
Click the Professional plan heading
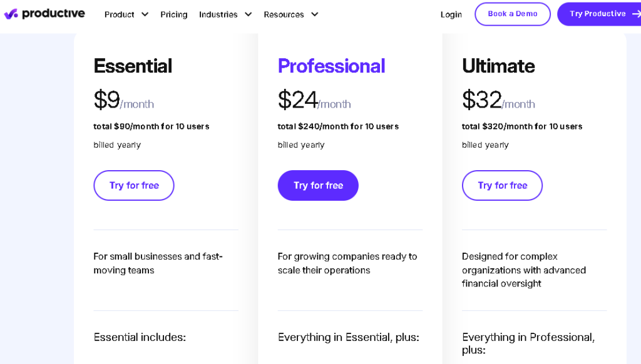tap(331, 66)
